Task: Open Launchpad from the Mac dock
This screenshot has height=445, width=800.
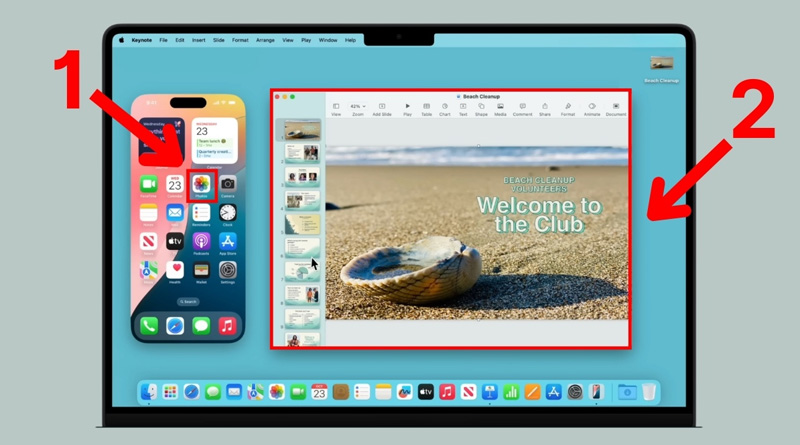Action: [170, 392]
